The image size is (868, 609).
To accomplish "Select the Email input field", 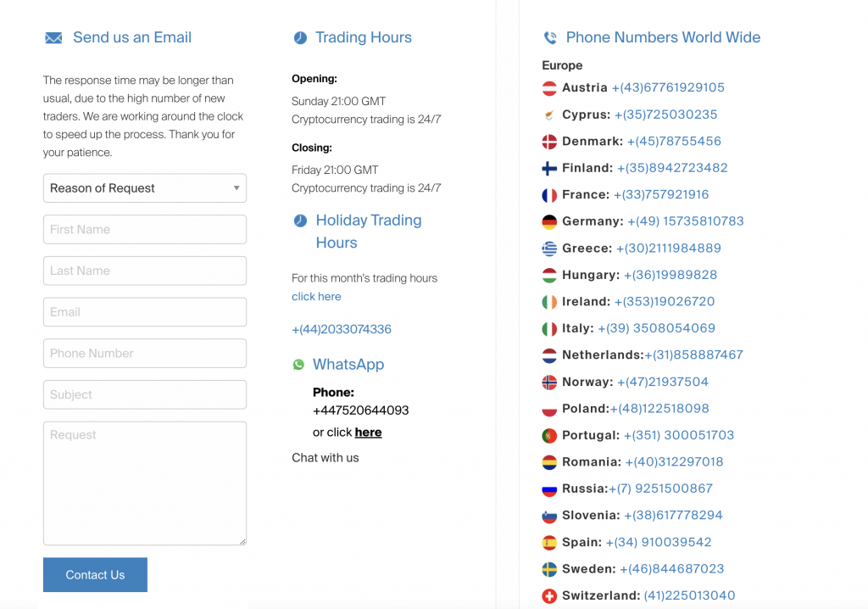I will tap(145, 312).
